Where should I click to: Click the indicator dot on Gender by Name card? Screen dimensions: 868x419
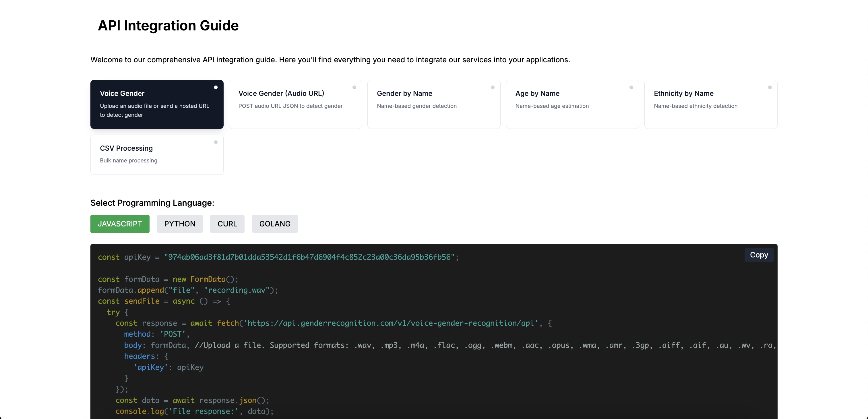pyautogui.click(x=493, y=88)
